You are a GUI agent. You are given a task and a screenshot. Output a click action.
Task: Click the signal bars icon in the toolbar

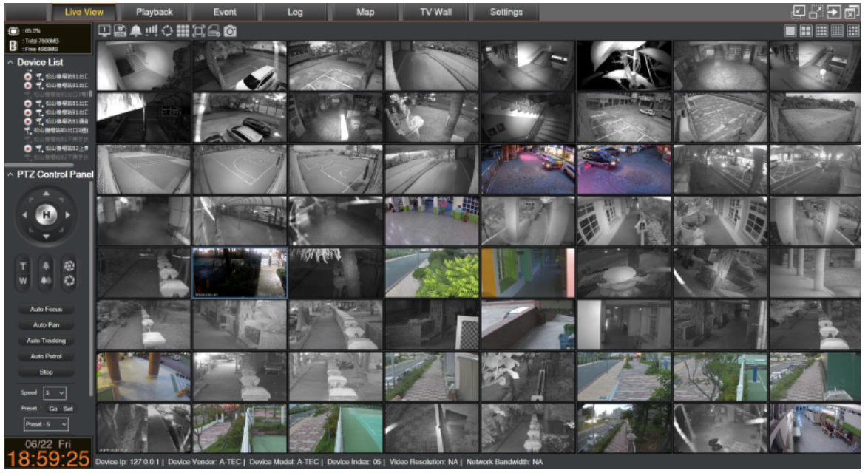click(151, 31)
